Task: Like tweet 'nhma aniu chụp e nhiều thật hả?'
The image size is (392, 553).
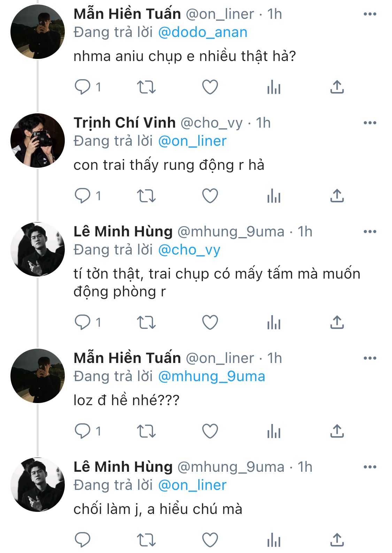Action: pyautogui.click(x=210, y=87)
